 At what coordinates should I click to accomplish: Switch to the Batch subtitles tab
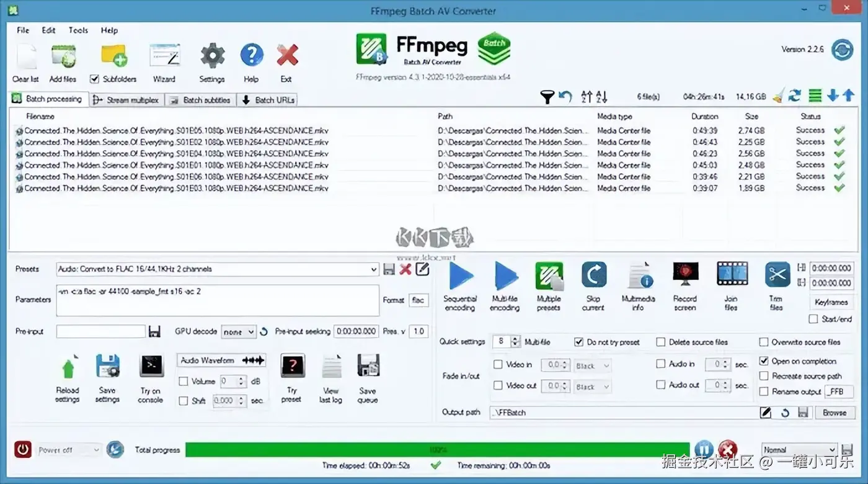click(x=200, y=100)
